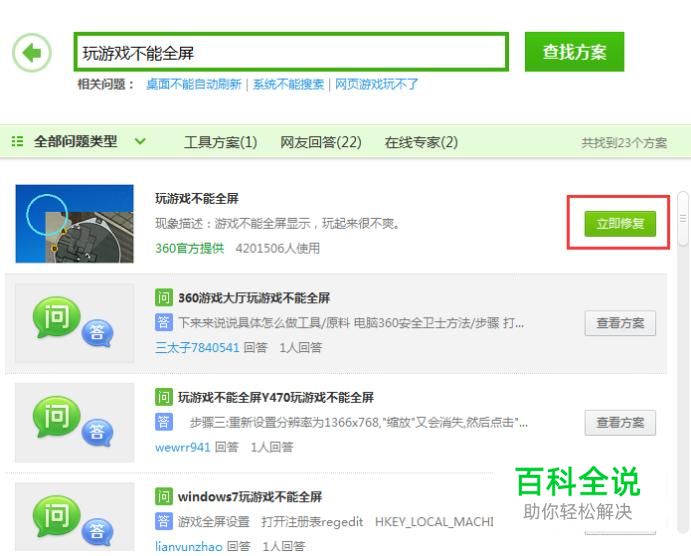This screenshot has height=556, width=691.
Task: Click the 360官方提供 provider text
Action: (x=189, y=248)
